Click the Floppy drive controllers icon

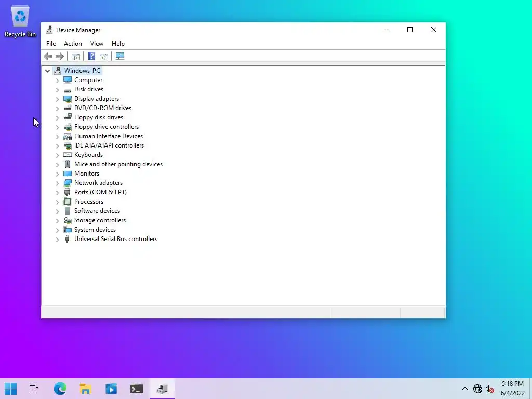point(68,127)
